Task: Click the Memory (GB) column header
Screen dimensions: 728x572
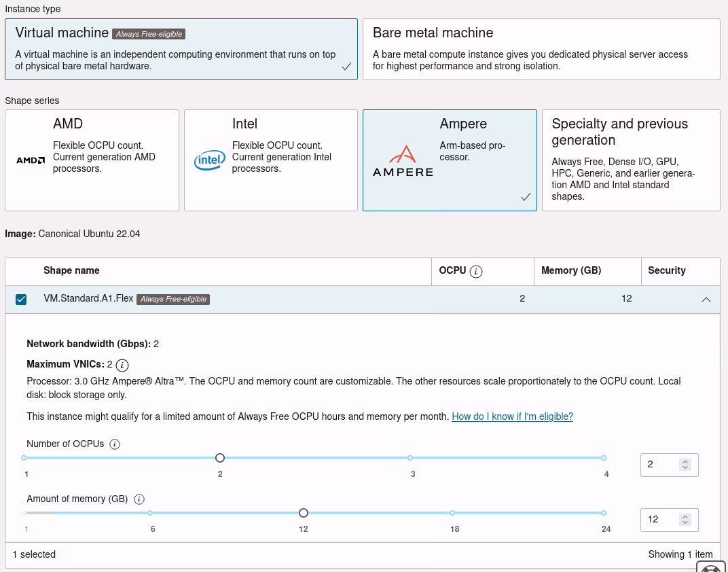Action: point(570,270)
